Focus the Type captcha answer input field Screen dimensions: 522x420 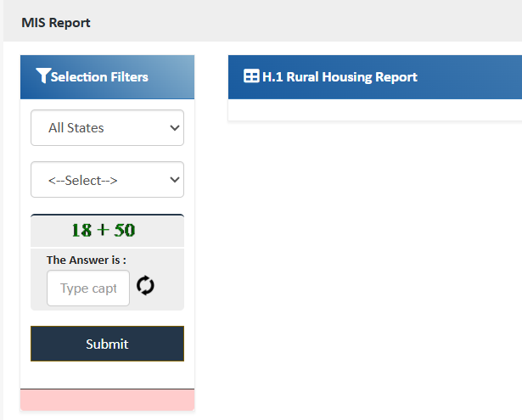(88, 288)
